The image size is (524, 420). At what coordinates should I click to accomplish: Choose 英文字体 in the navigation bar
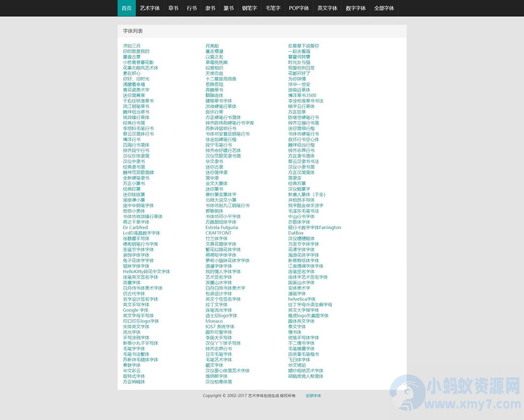pyautogui.click(x=327, y=8)
